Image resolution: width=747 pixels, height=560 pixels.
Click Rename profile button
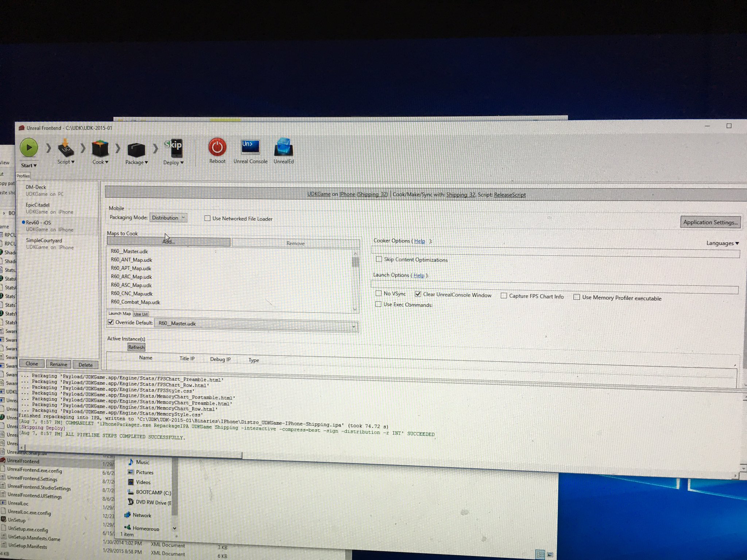[58, 364]
